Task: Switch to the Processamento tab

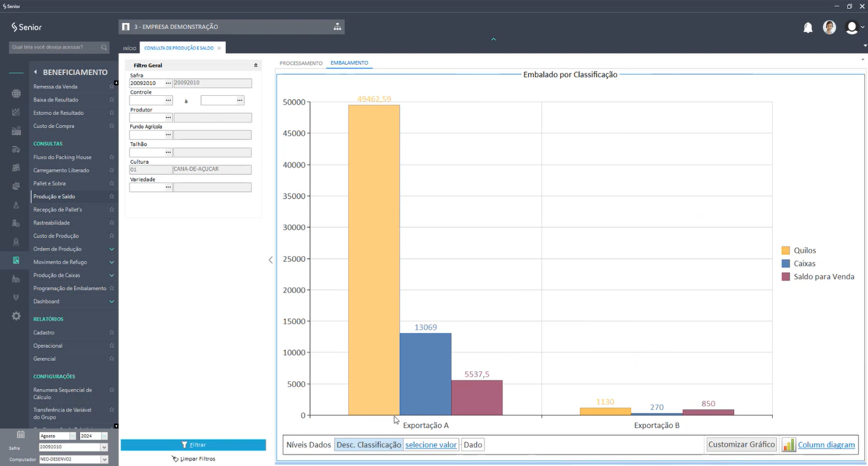Action: click(301, 63)
